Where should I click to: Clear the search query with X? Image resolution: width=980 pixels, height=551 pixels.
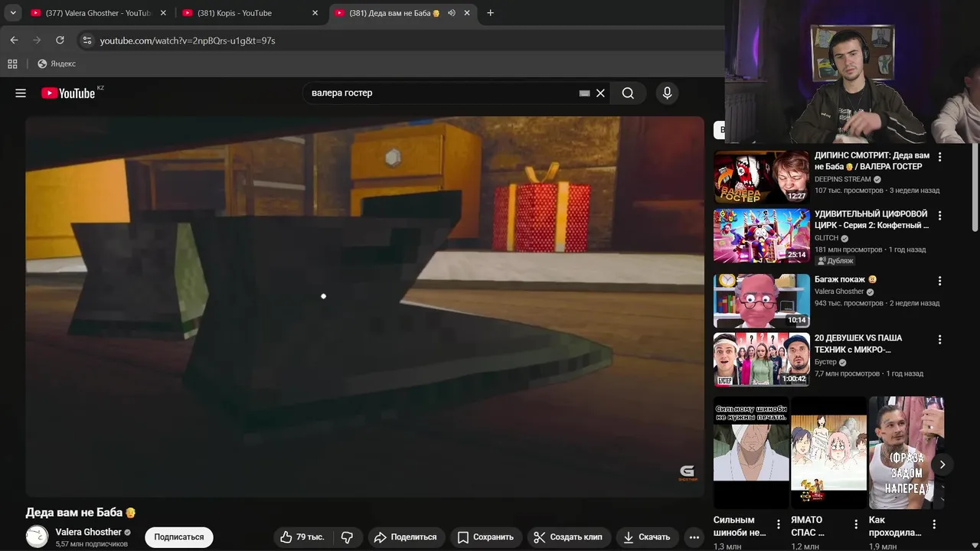click(600, 93)
